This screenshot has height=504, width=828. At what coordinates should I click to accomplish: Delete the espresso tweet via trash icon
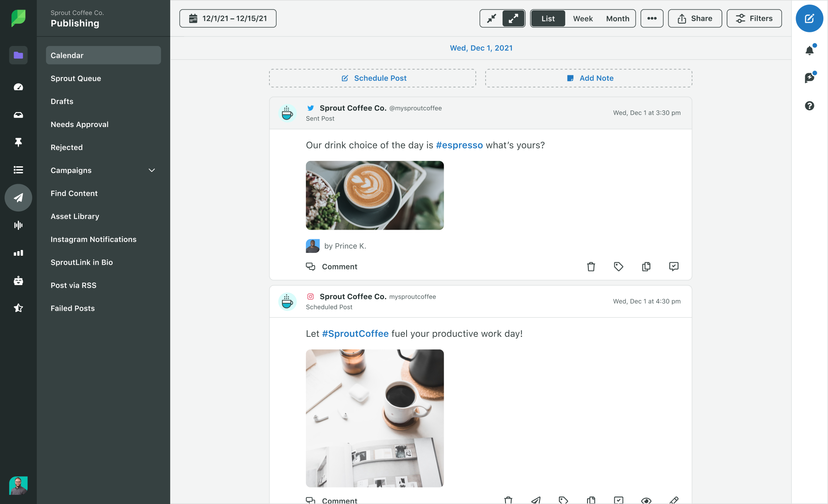[x=591, y=266]
